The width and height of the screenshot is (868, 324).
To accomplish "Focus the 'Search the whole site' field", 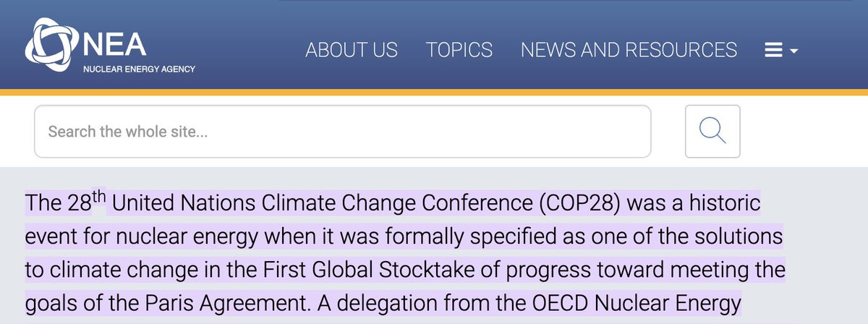I will pos(342,132).
